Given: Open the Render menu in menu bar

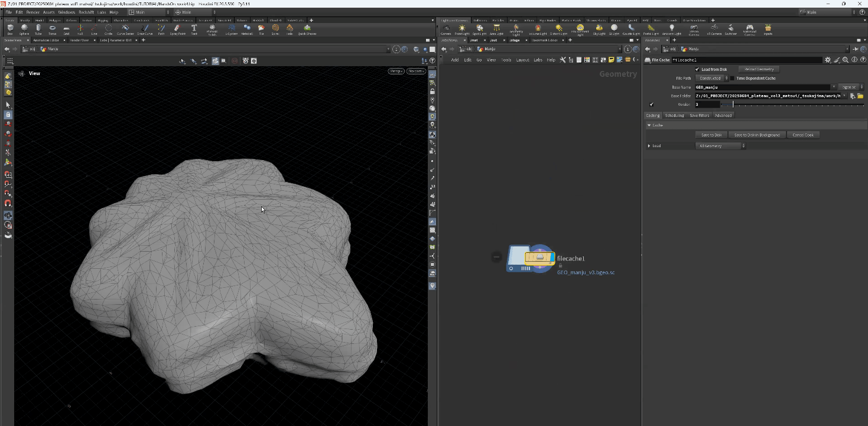Looking at the screenshot, I should pos(32,12).
